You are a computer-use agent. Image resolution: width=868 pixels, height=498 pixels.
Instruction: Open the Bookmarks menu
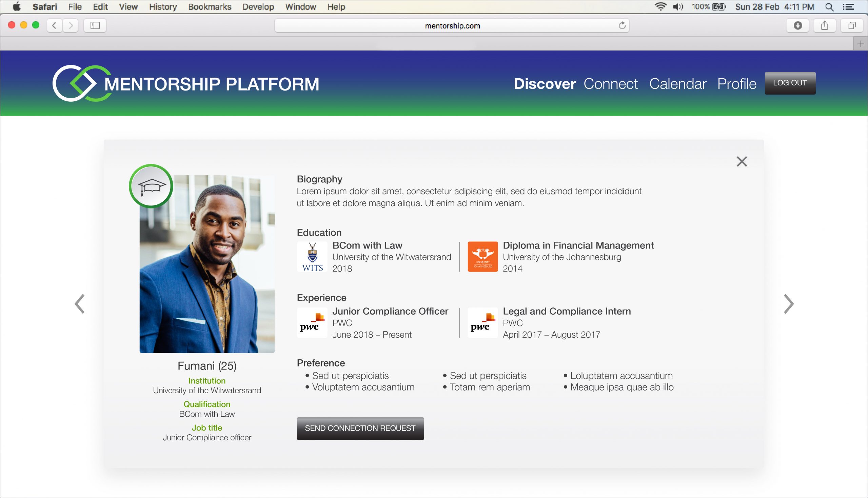tap(210, 6)
